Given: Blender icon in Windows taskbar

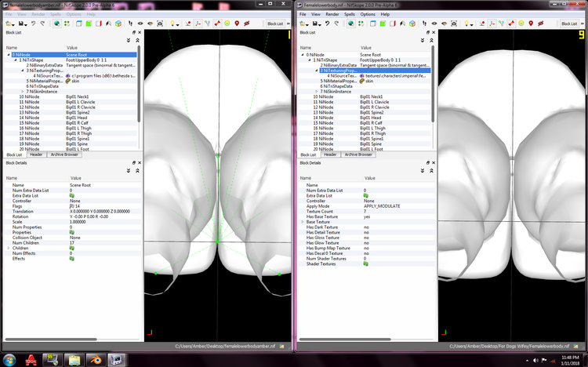Looking at the screenshot, I should pos(96,360).
